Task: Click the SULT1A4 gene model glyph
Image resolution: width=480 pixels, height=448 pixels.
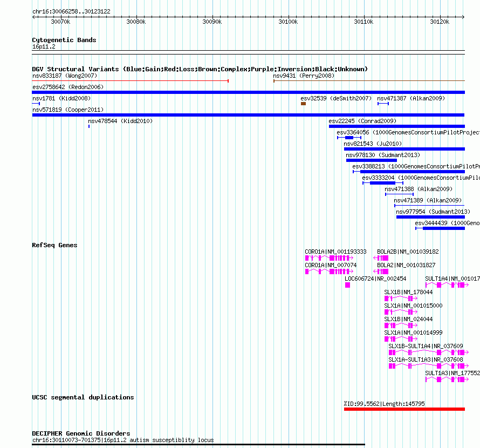Action: tap(447, 285)
